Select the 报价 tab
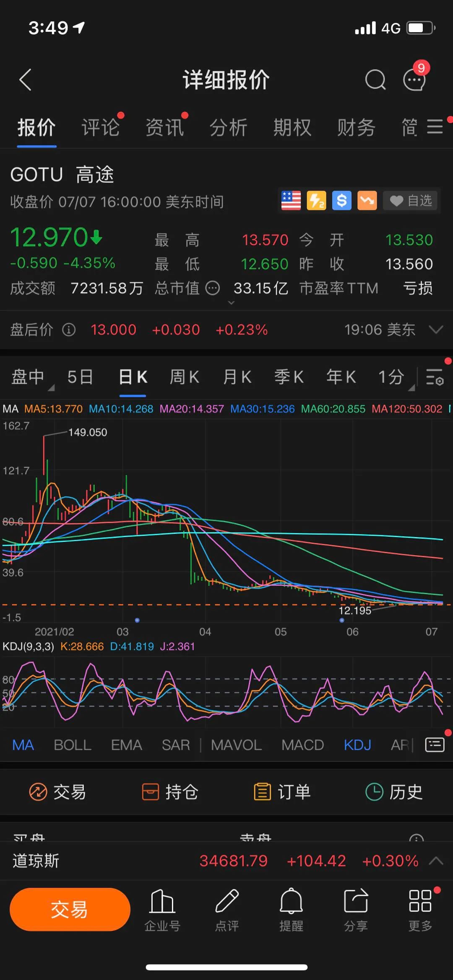This screenshot has height=980, width=453. click(x=36, y=127)
